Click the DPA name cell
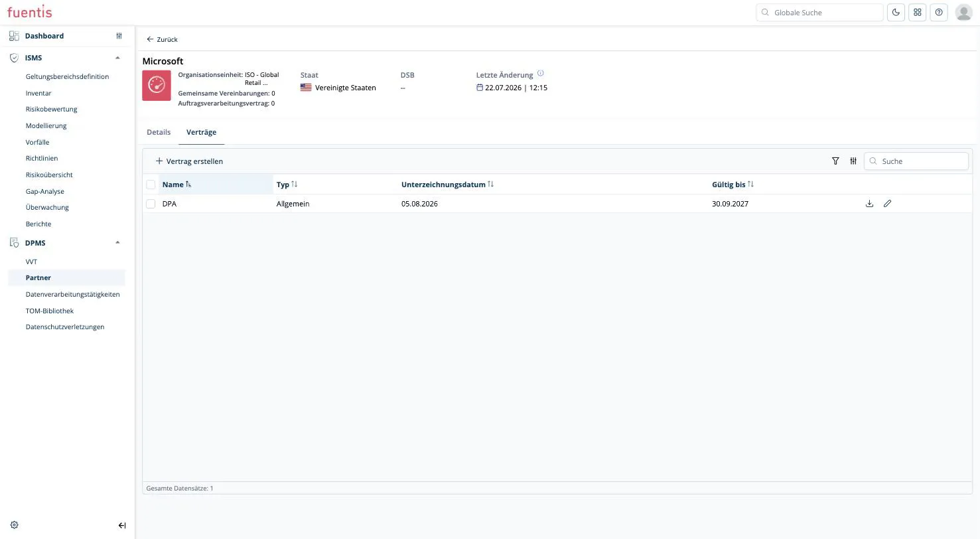Image resolution: width=980 pixels, height=539 pixels. click(x=169, y=204)
